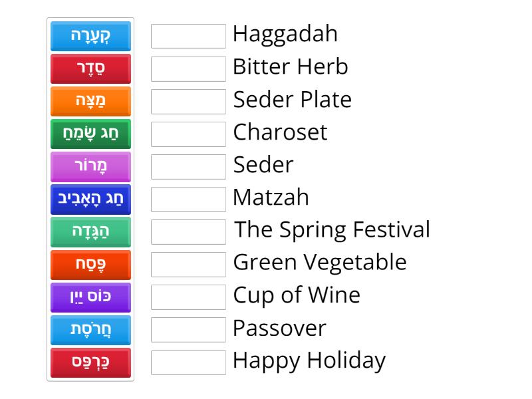Click the answer slot beside Cup of Wine
The width and height of the screenshot is (532, 399).
click(x=188, y=297)
